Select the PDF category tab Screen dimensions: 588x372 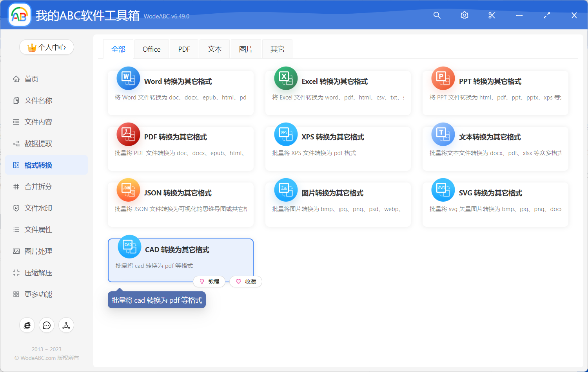coord(184,49)
